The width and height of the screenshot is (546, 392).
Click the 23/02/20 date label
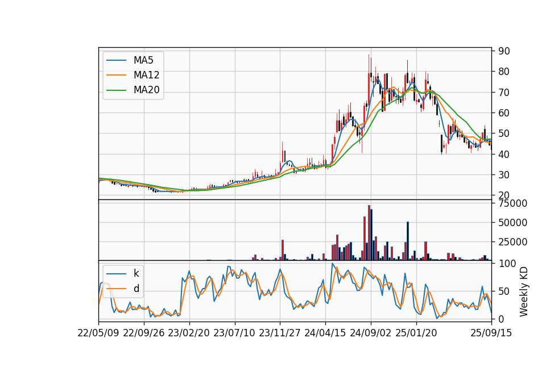(189, 333)
